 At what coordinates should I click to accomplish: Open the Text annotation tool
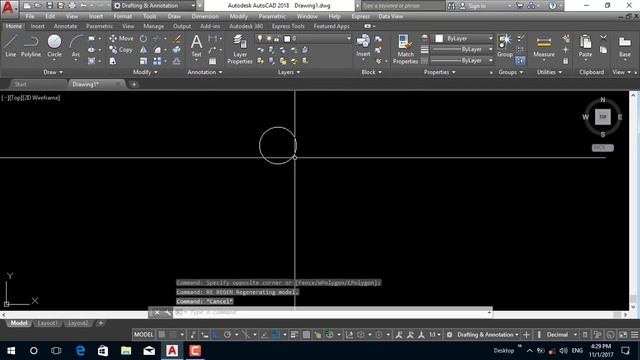[x=196, y=46]
